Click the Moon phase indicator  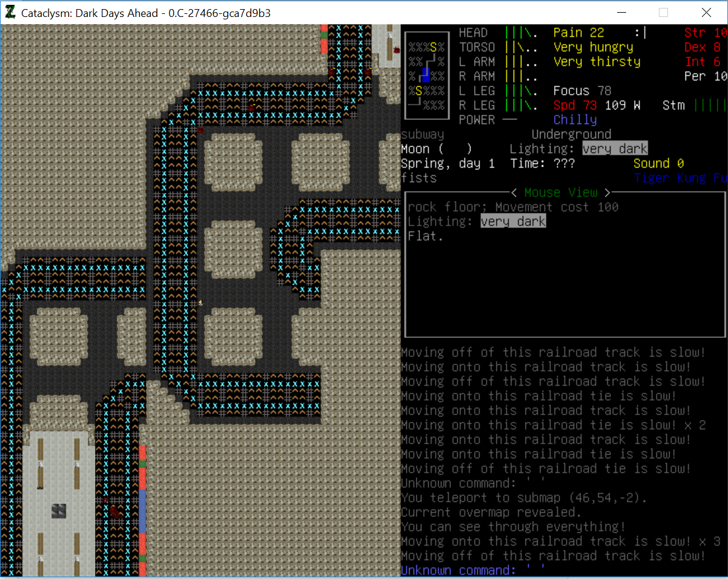pyautogui.click(x=436, y=149)
